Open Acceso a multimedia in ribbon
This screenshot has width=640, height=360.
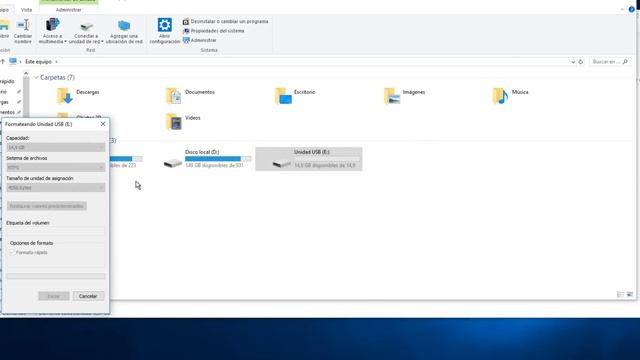click(52, 31)
